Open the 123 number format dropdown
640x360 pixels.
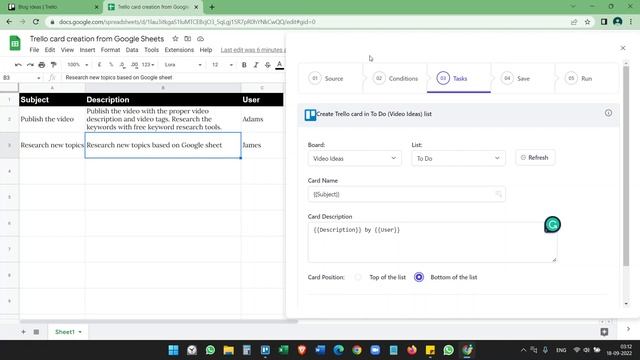[148, 65]
